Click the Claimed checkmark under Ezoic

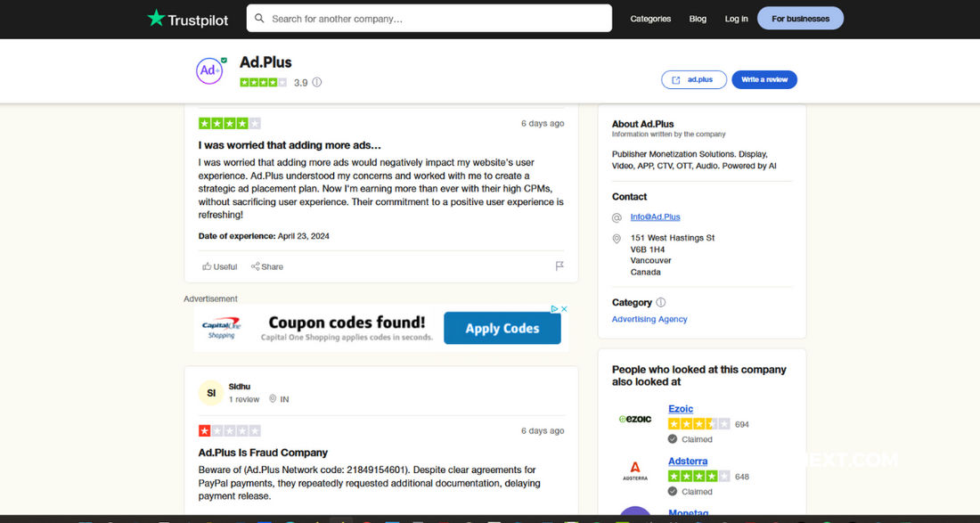pyautogui.click(x=673, y=438)
